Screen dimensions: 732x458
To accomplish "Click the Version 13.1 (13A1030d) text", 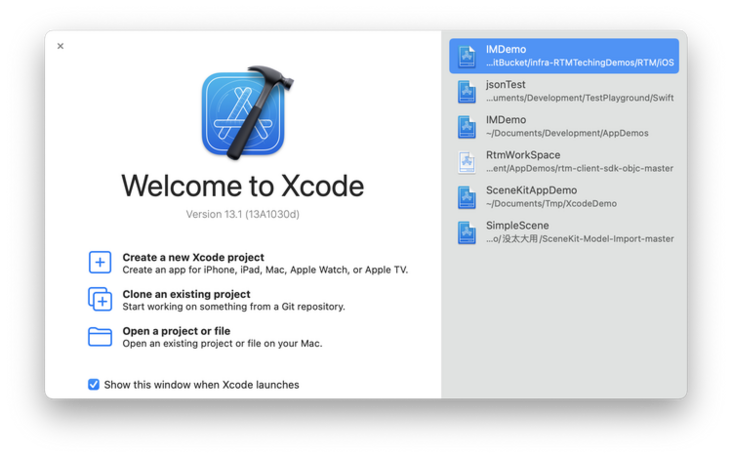I will tap(243, 214).
